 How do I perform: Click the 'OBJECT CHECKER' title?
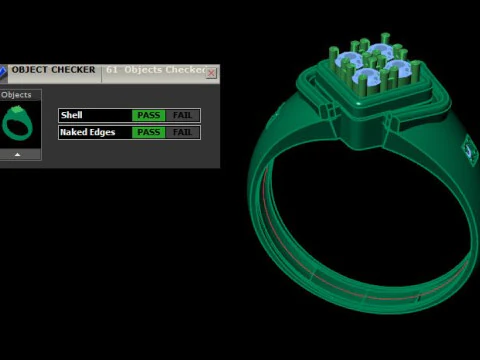point(53,70)
